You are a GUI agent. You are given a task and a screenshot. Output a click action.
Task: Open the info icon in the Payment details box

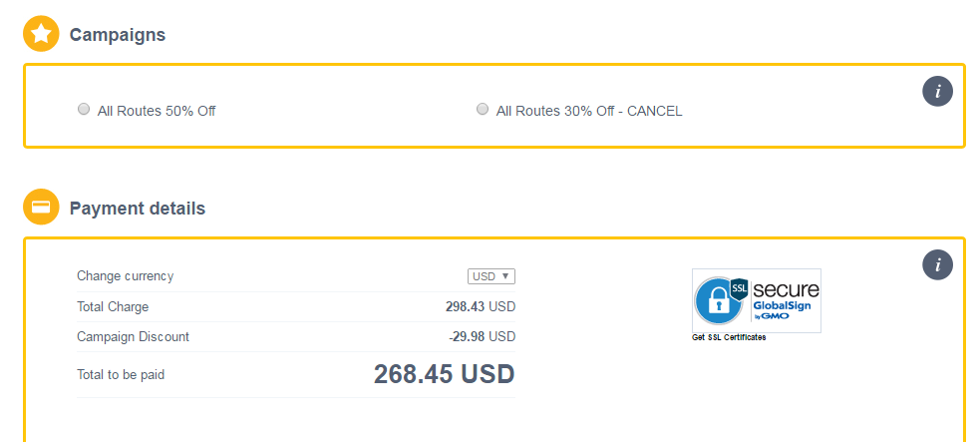[x=937, y=264]
